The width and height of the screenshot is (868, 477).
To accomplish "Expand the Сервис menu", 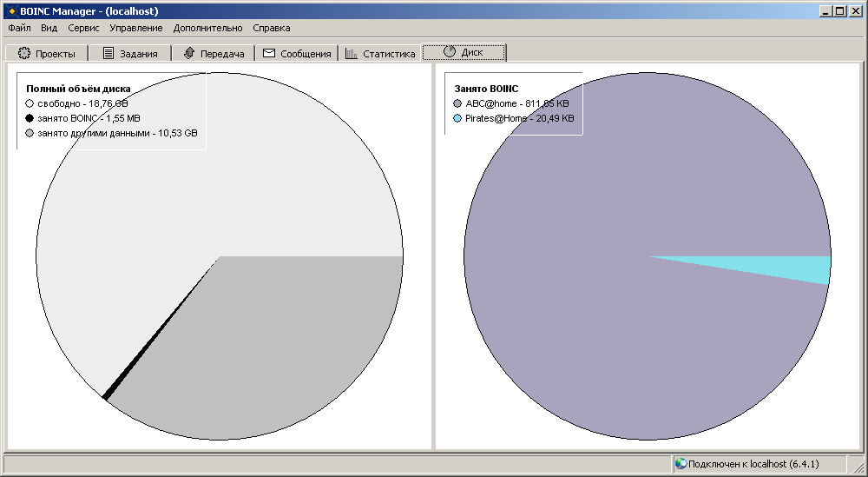I will [83, 28].
